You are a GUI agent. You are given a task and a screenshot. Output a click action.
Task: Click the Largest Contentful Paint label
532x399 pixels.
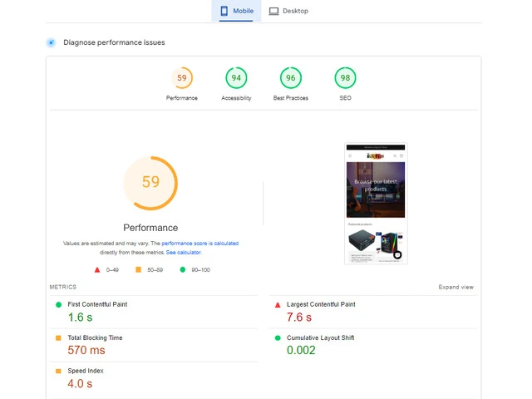(321, 304)
